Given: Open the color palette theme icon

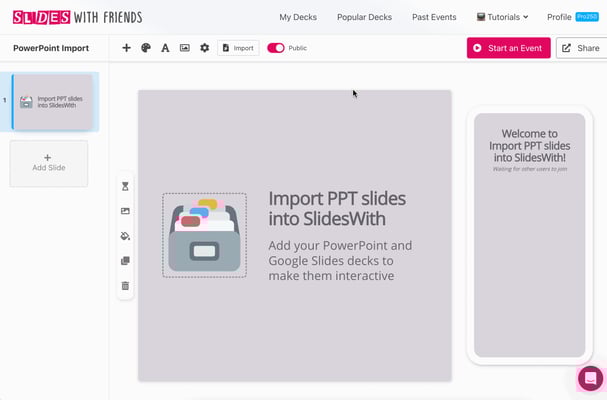Looking at the screenshot, I should pos(146,48).
